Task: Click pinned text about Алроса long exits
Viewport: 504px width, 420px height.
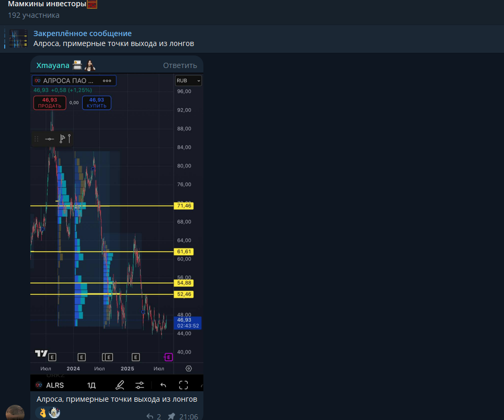Action: tap(114, 43)
